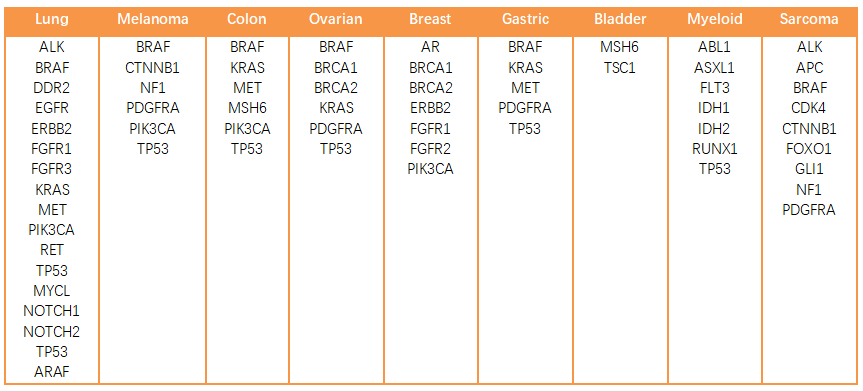
Task: Click the Sarcoma column header
Action: click(x=809, y=19)
